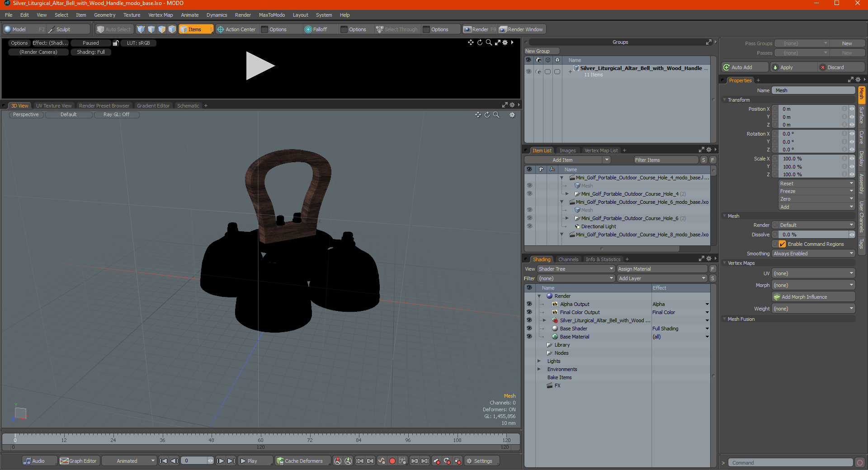
Task: Toggle visibility of Base Material
Action: (x=529, y=337)
